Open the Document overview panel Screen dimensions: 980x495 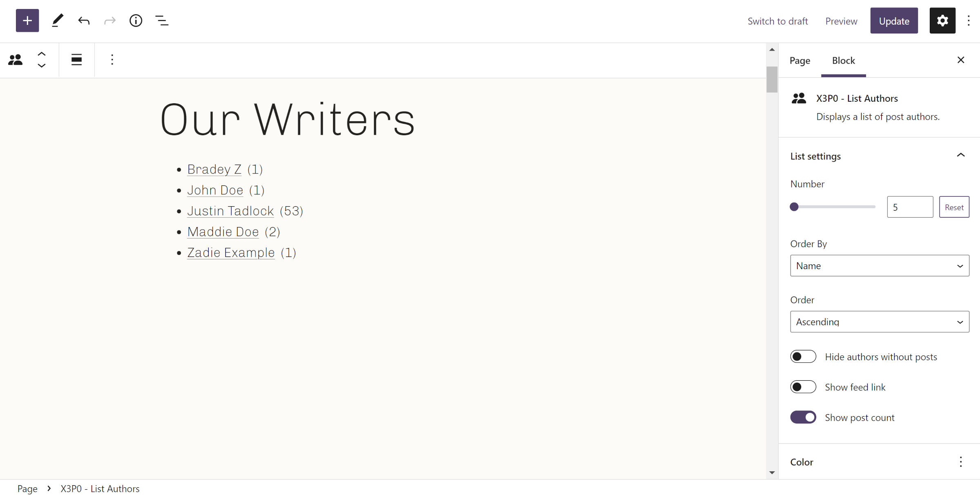162,20
